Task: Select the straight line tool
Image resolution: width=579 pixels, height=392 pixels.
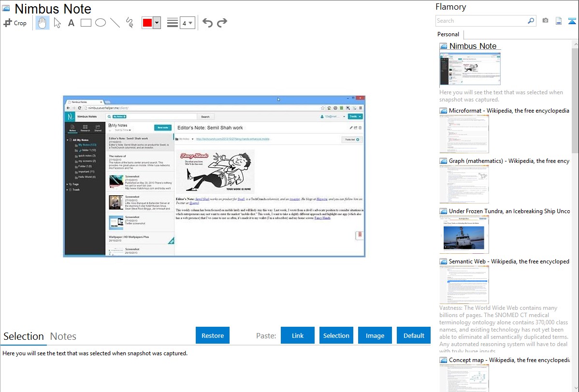Action: click(115, 23)
